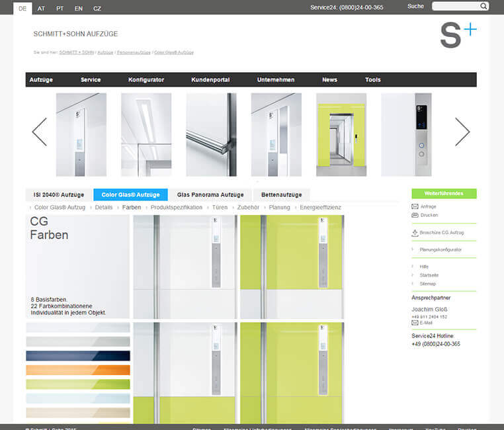Focus the Suche search input field
The height and width of the screenshot is (430, 504).
456,6
